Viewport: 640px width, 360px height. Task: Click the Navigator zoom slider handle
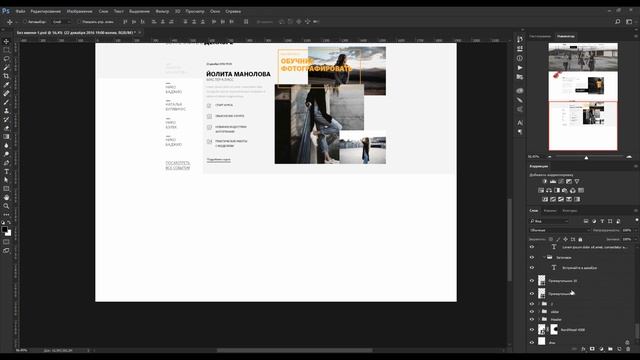[587, 157]
